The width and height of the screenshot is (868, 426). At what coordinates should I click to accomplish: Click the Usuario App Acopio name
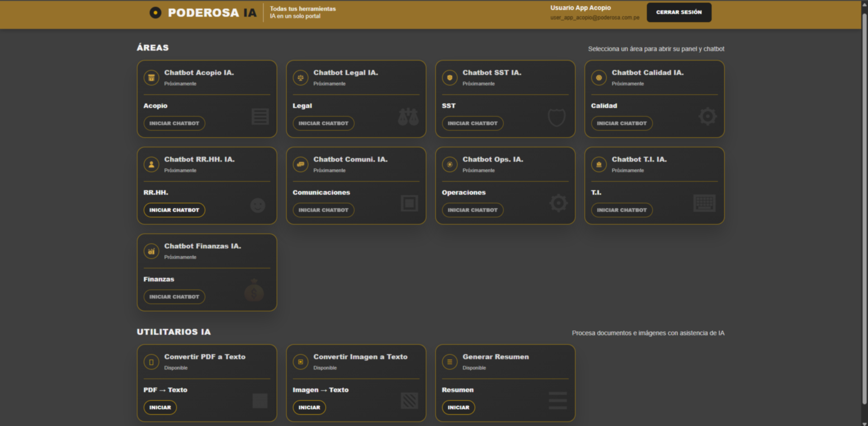580,8
